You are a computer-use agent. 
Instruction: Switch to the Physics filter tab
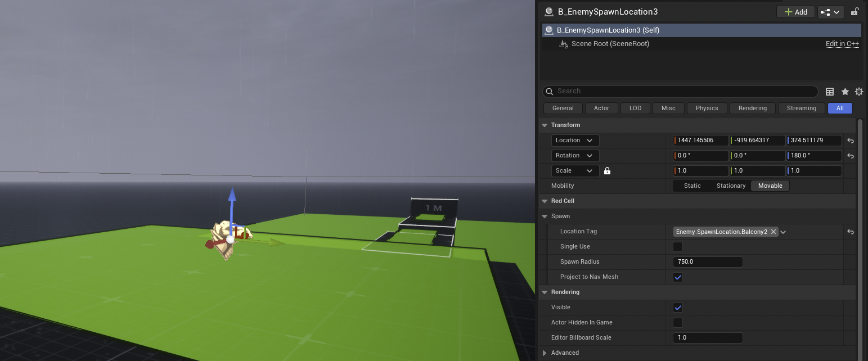[x=707, y=109]
